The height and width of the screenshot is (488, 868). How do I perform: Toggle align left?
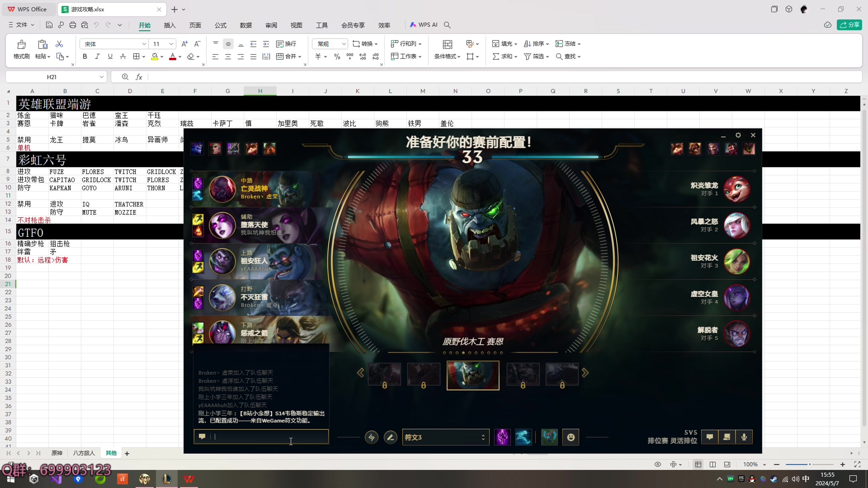(215, 56)
